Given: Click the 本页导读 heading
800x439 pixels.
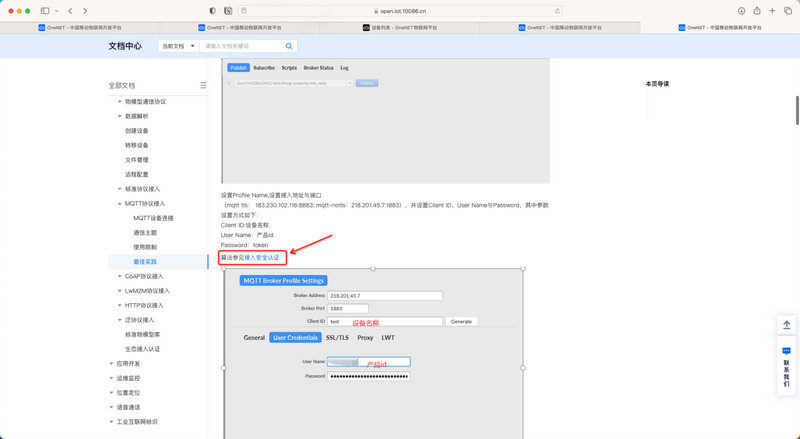Looking at the screenshot, I should (657, 84).
